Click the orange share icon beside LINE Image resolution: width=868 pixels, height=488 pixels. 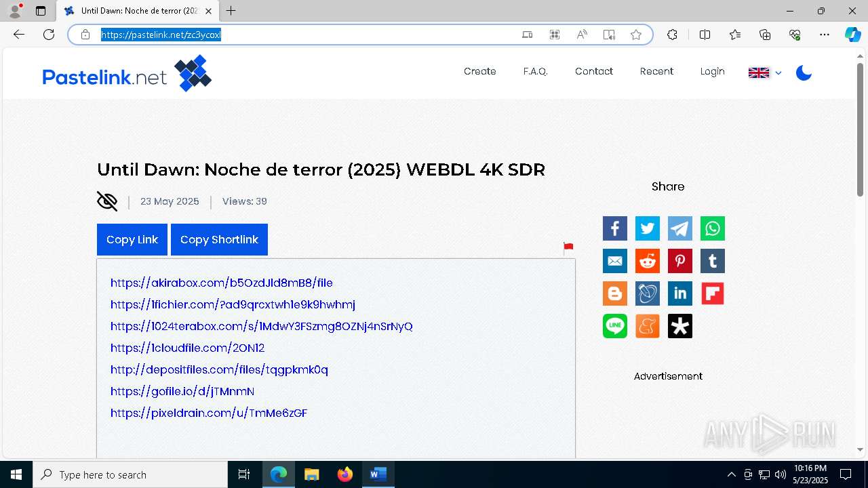tap(648, 326)
